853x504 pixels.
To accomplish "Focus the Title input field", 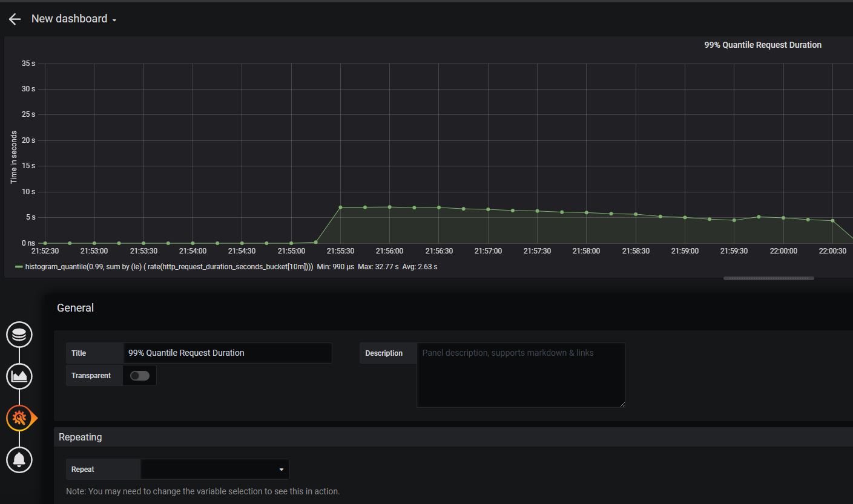I will pos(227,353).
